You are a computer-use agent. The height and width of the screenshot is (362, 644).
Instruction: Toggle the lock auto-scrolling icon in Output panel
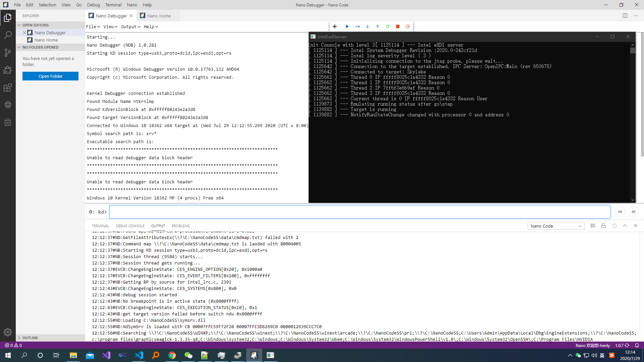(603, 226)
